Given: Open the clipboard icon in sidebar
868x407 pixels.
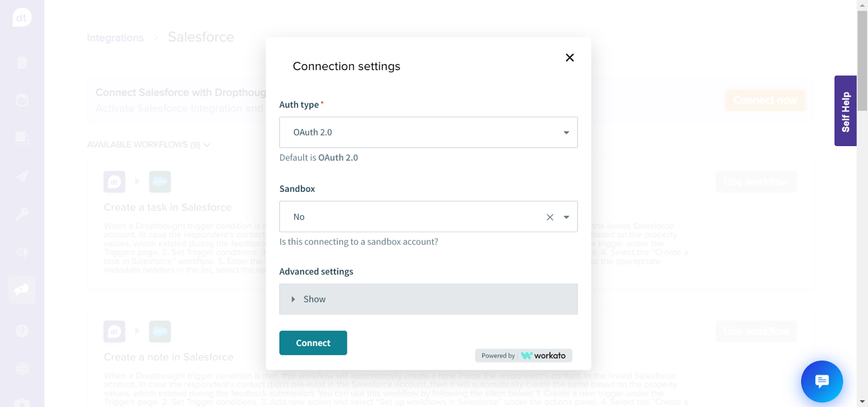Looking at the screenshot, I should (x=22, y=62).
